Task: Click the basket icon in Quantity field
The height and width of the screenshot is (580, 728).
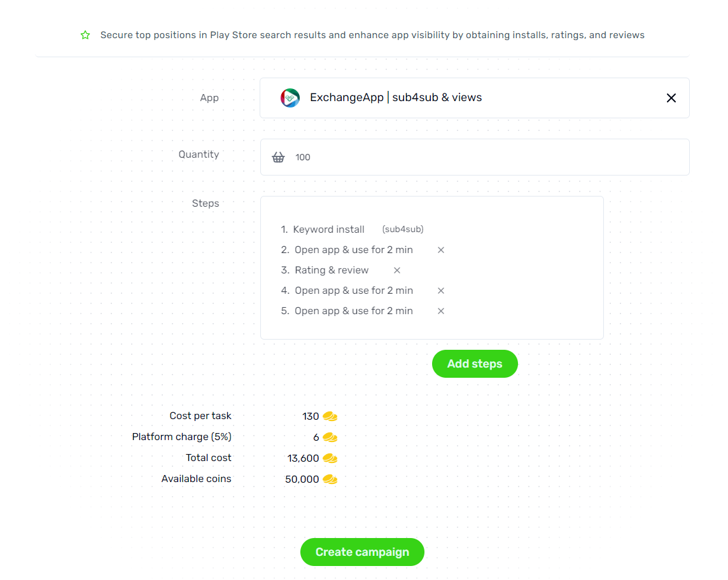Action: (x=278, y=157)
